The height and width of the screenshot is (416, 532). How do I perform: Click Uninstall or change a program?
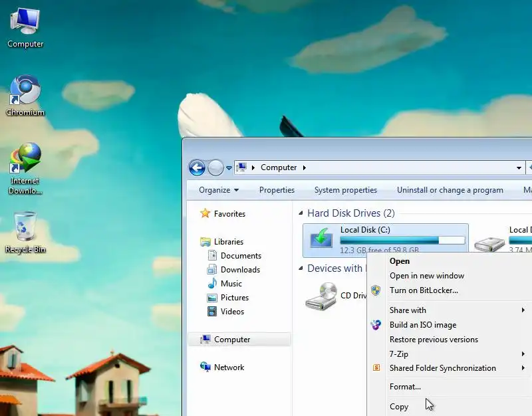click(450, 190)
